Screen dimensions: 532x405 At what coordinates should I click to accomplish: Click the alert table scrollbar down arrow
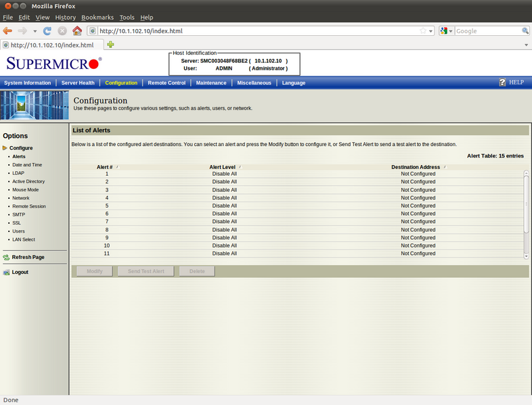click(526, 256)
